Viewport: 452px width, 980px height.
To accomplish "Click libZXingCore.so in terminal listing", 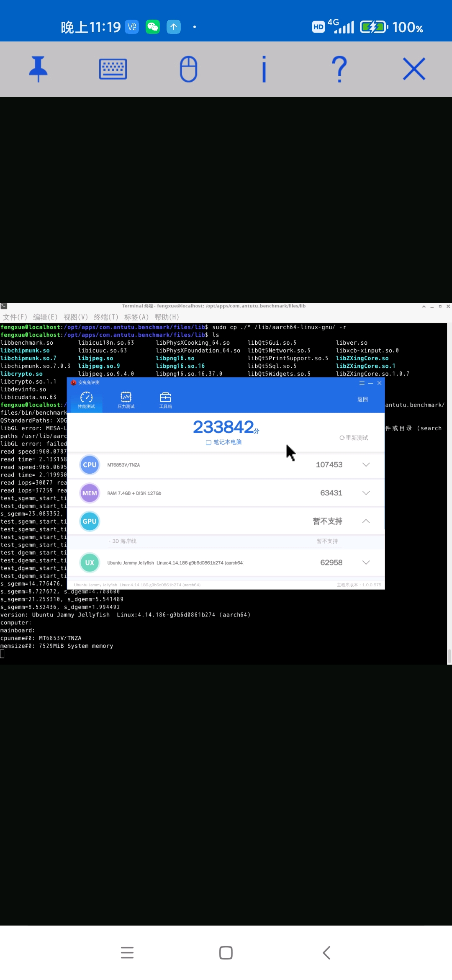I will 362,358.
